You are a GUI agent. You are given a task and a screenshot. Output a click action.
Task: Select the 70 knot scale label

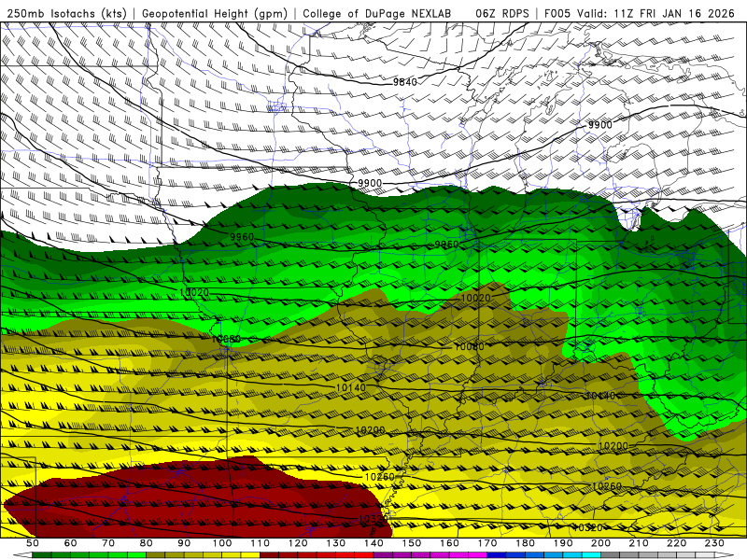coord(108,543)
